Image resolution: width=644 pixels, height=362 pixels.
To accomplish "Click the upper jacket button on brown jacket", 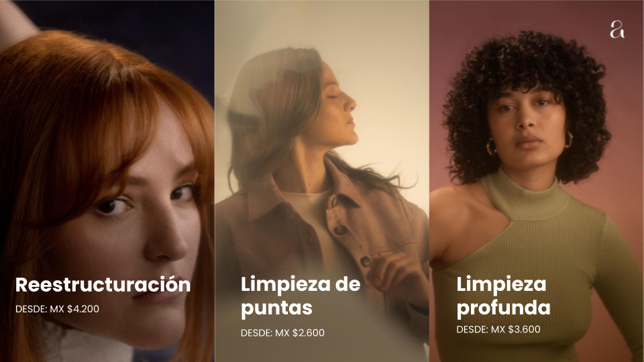I will coord(341,230).
